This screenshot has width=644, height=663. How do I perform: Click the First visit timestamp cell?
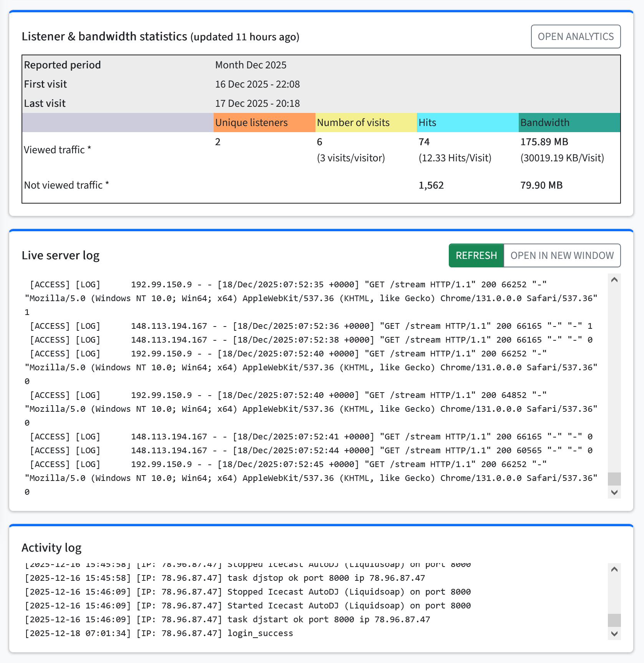[x=257, y=84]
